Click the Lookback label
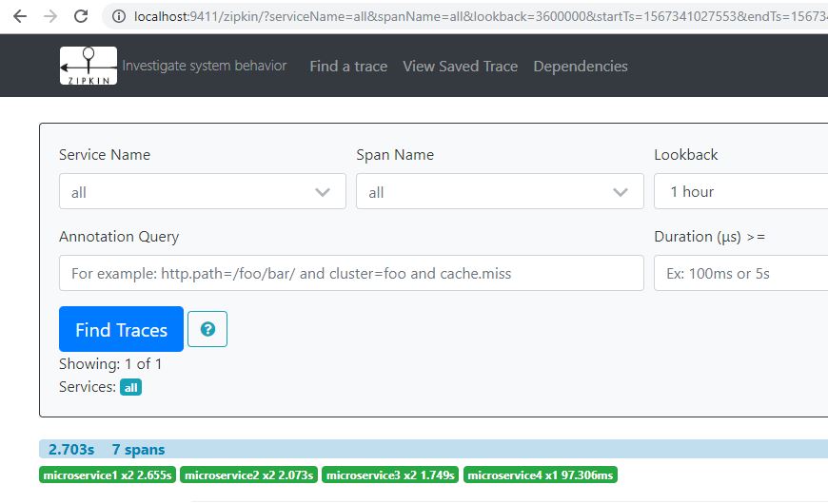The height and width of the screenshot is (504, 828). coord(686,155)
